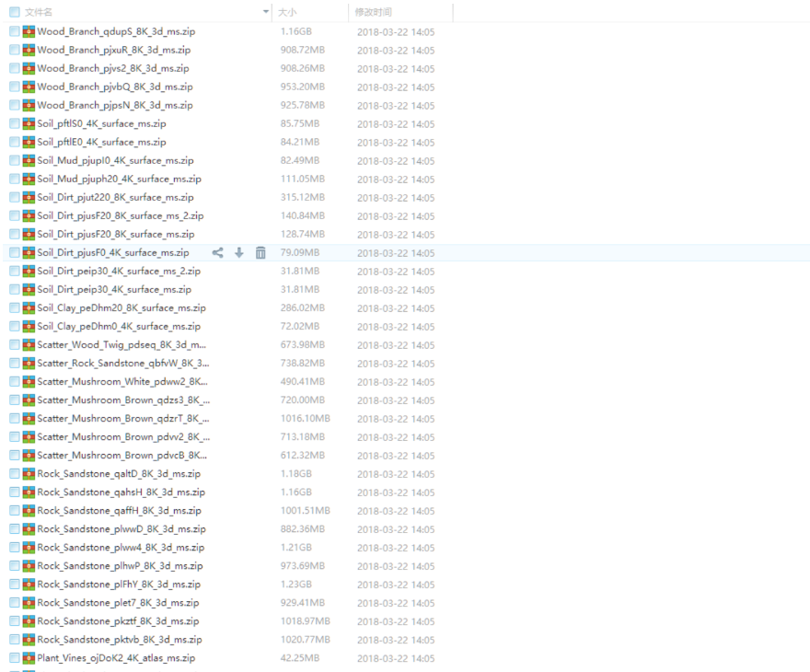Screen dimensions: 810x672
Task: Select the checkbox for Rock_Sandstone_plFhY_8K_3d_ms.zip
Action: point(14,584)
